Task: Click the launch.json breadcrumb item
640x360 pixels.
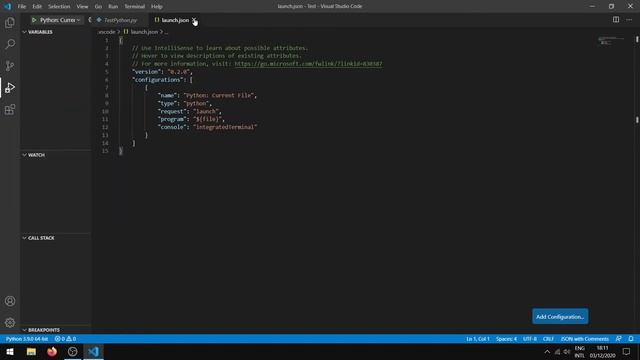Action: click(x=144, y=32)
